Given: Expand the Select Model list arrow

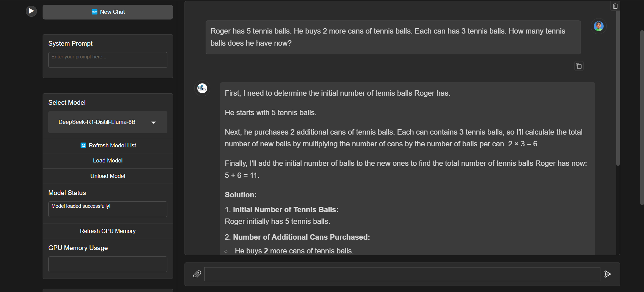Looking at the screenshot, I should point(153,122).
